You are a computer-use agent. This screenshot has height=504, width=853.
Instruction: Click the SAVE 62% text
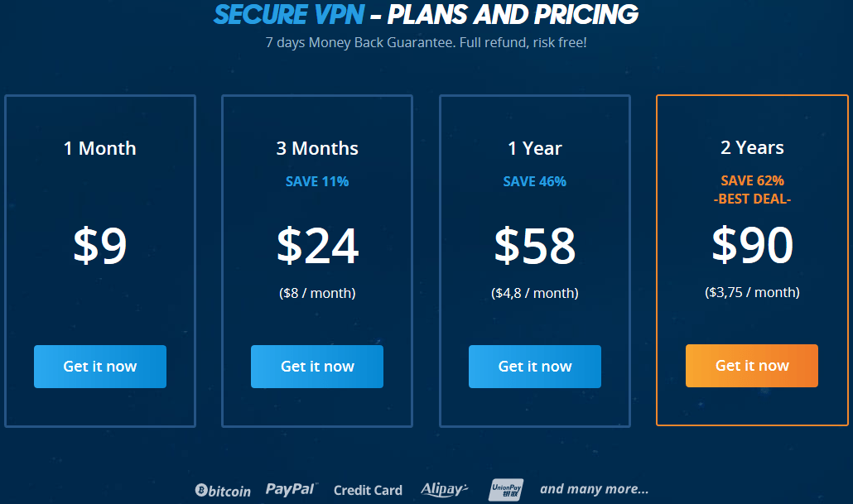[751, 180]
